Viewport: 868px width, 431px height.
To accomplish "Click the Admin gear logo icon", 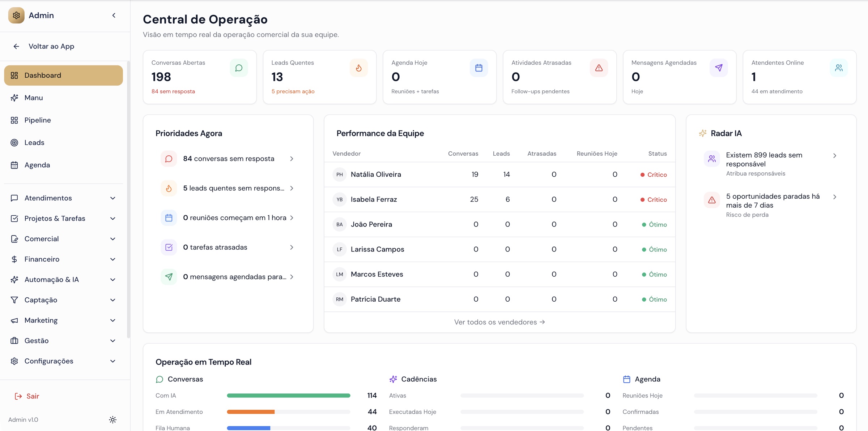I will click(16, 15).
